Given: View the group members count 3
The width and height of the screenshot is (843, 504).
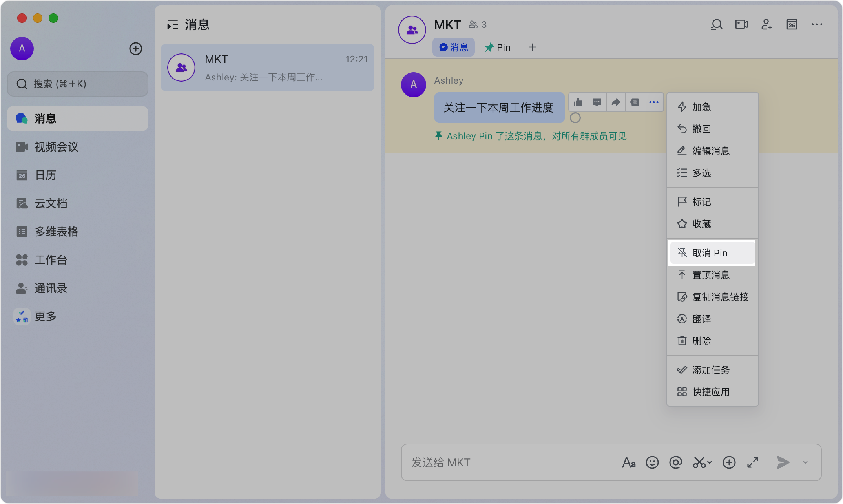Looking at the screenshot, I should point(478,25).
